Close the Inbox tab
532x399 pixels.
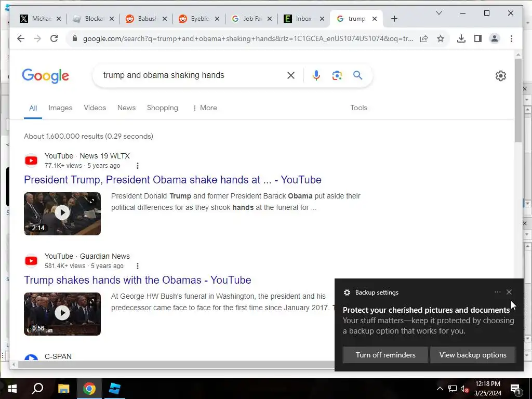tap(322, 19)
